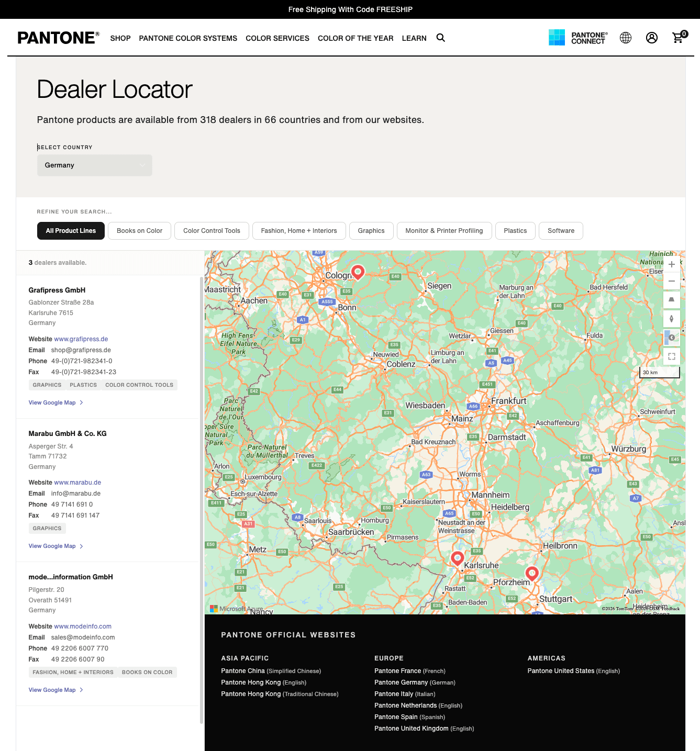Expand the map style switcher thumbnail

[671, 337]
